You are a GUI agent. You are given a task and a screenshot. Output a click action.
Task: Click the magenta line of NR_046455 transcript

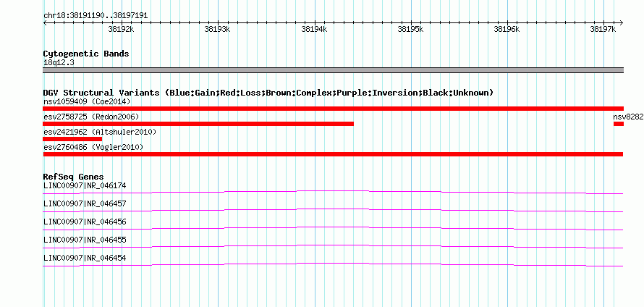[x=333, y=246]
